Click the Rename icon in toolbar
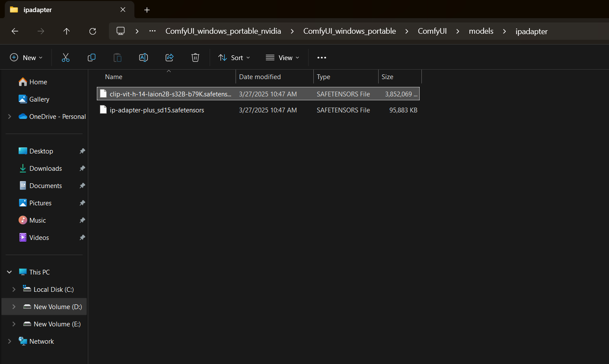The width and height of the screenshot is (609, 364). 143,57
